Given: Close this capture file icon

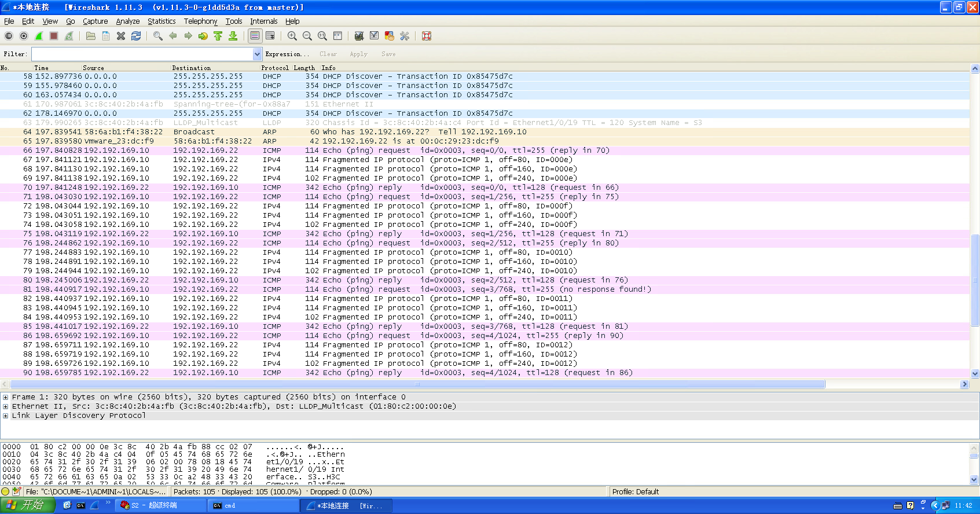Looking at the screenshot, I should 121,36.
